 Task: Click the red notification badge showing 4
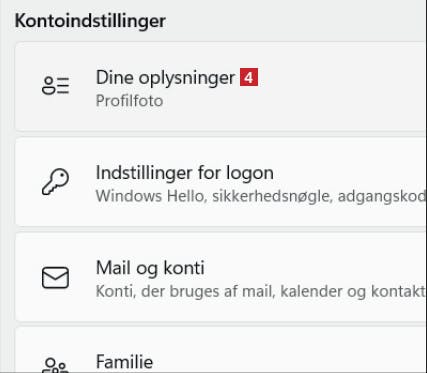(x=249, y=77)
